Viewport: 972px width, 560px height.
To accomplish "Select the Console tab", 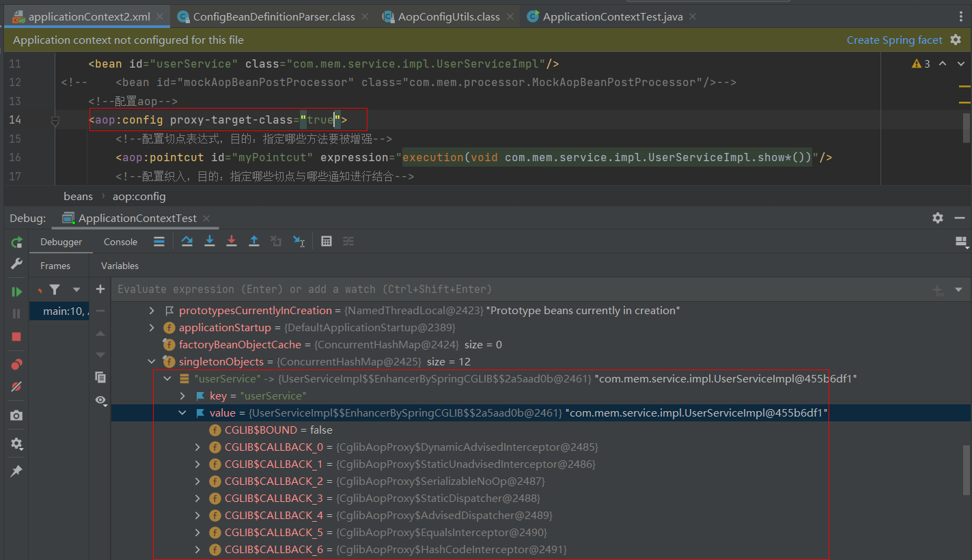I will click(x=120, y=242).
